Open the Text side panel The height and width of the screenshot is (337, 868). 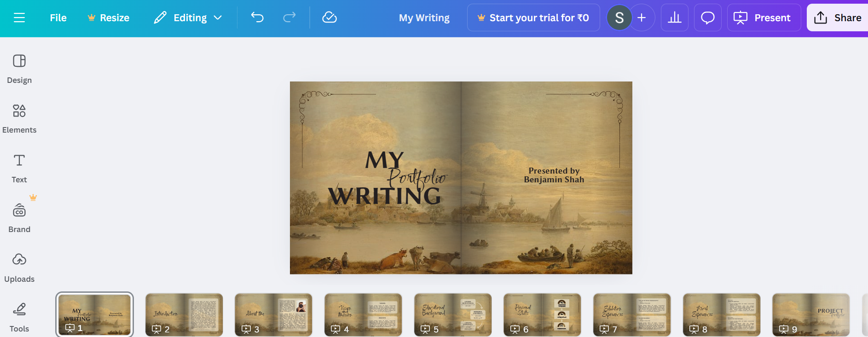coord(19,168)
